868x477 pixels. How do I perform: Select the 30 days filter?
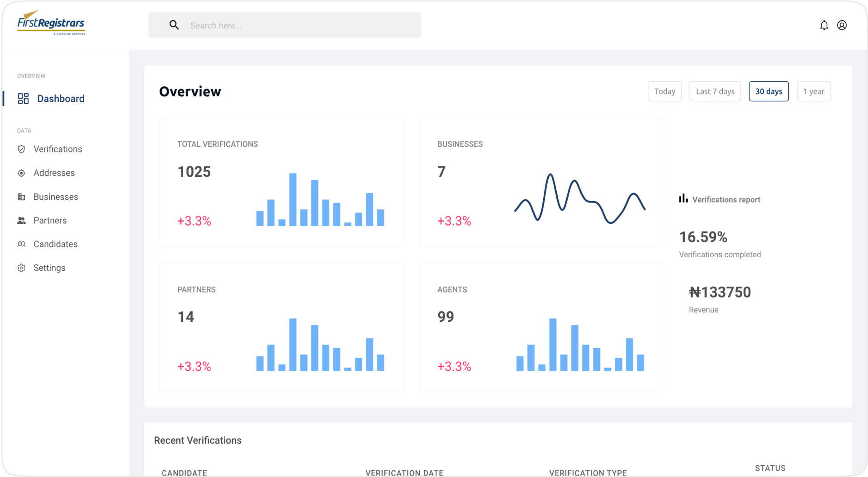coord(768,91)
